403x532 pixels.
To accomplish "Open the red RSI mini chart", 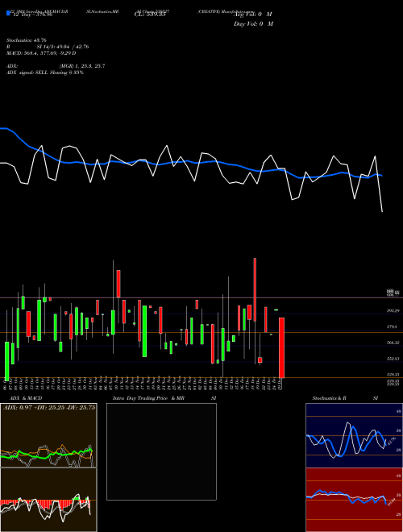I will (x=354, y=500).
